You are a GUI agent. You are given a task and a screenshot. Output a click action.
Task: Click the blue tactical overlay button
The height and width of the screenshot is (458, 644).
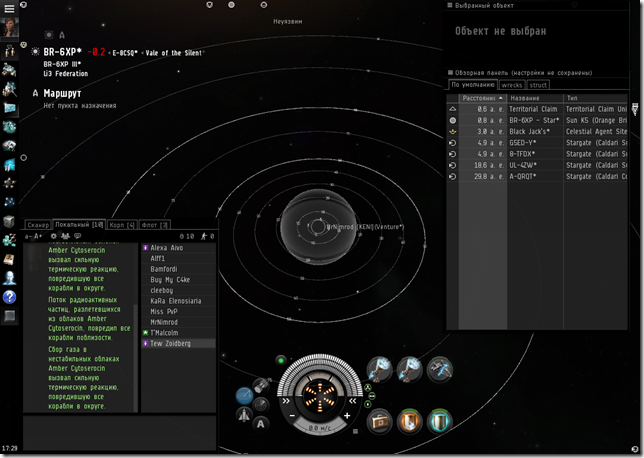(244, 396)
